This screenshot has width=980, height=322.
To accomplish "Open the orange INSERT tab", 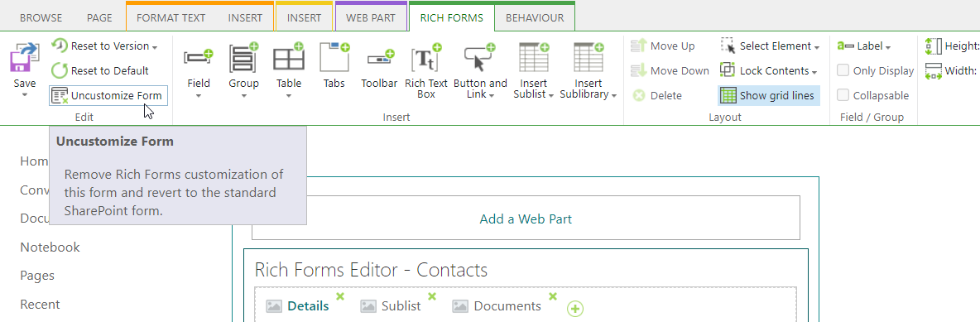I will 245,18.
